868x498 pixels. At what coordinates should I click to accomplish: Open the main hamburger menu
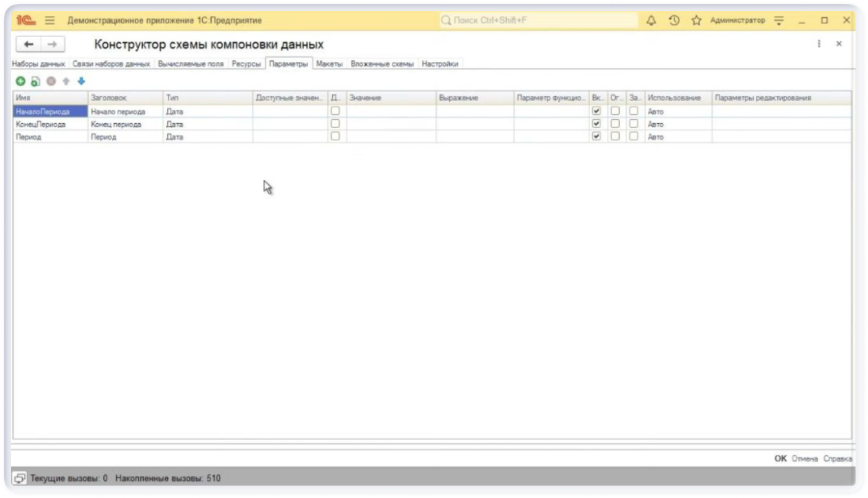(50, 21)
